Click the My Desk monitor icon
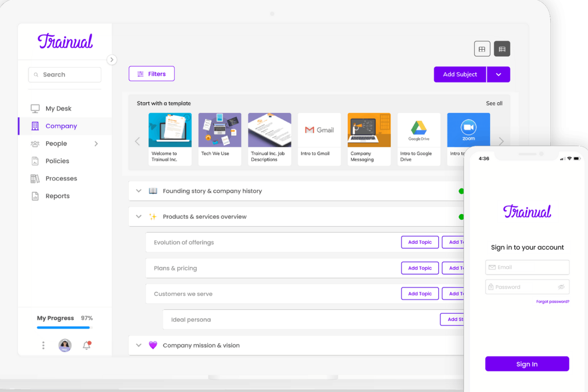Screen dimensions: 588x392 pyautogui.click(x=35, y=108)
